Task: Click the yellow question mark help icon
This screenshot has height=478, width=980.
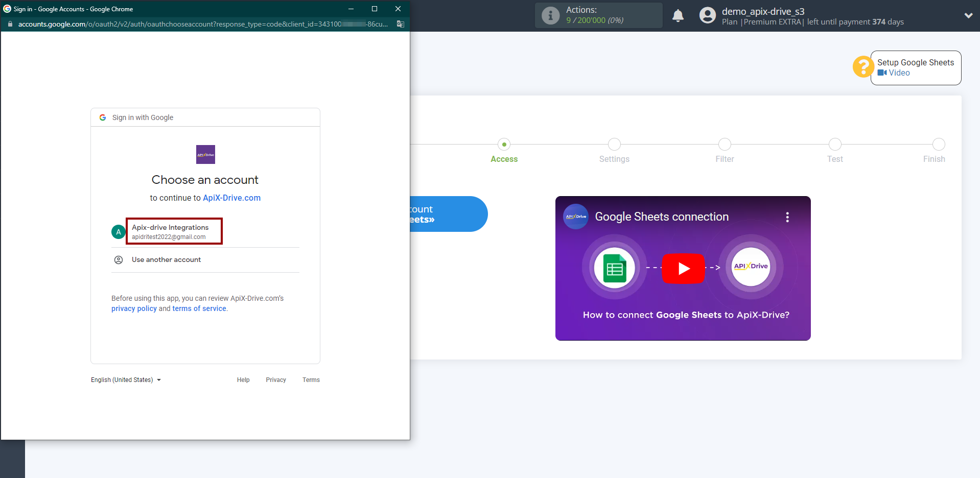Action: (x=863, y=66)
